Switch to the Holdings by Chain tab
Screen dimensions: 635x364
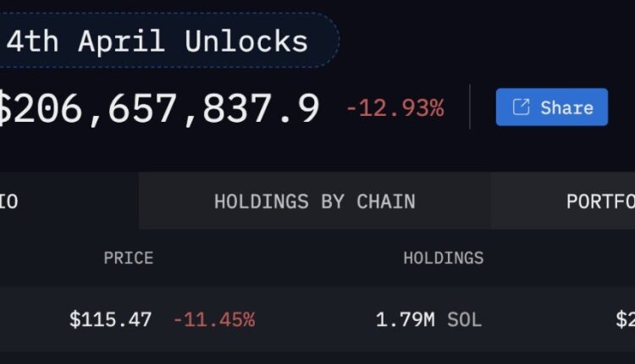pyautogui.click(x=314, y=201)
